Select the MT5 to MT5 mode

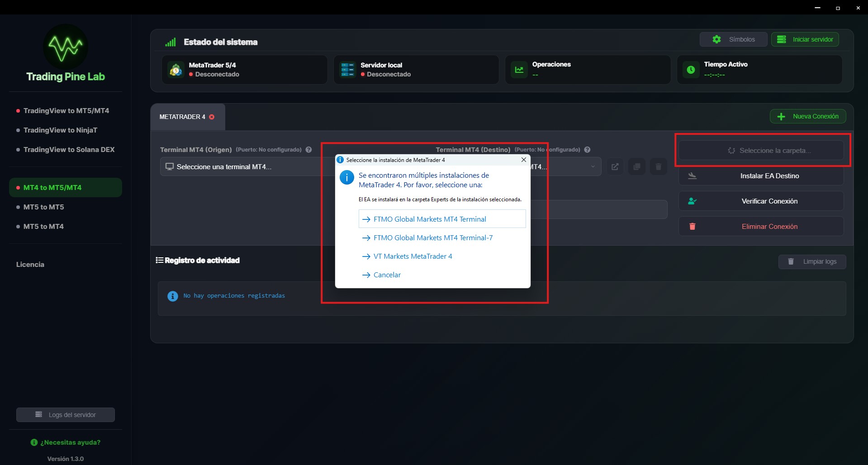[x=43, y=207]
